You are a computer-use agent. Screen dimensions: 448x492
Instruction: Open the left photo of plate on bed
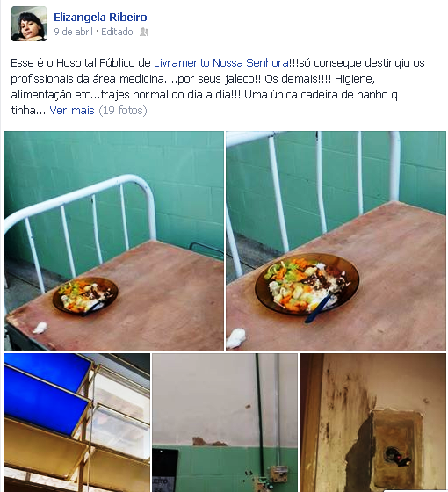tap(113, 241)
